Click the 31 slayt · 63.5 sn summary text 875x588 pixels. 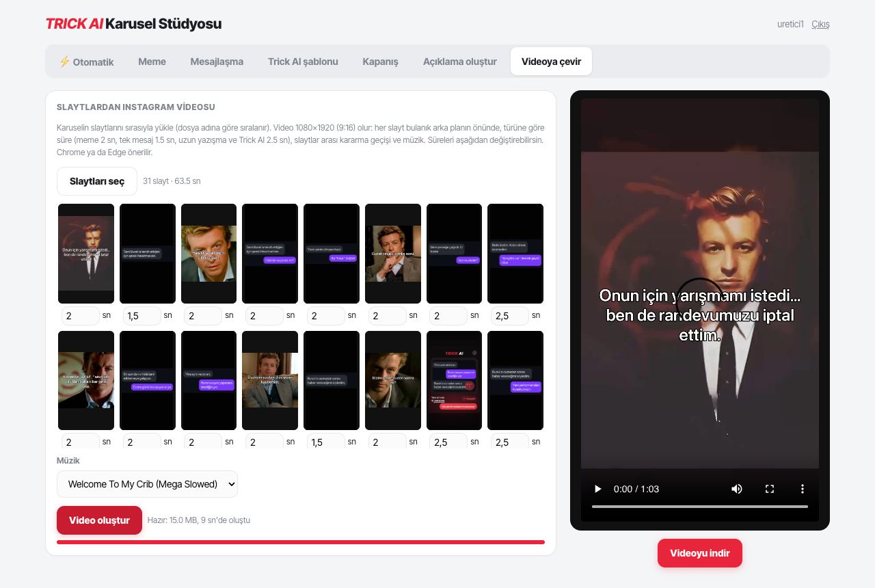coord(172,181)
